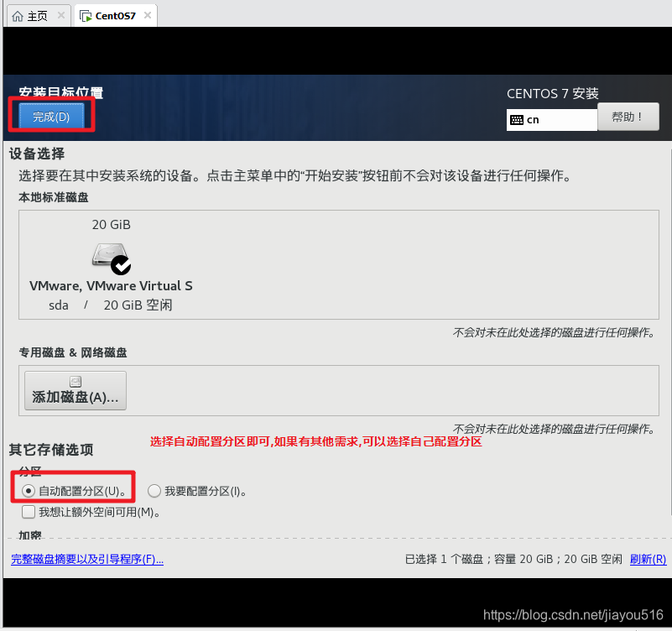Viewport: 672px width, 631px height.
Task: Click the VM running icon on the CentOS7 tab
Action: click(x=86, y=16)
